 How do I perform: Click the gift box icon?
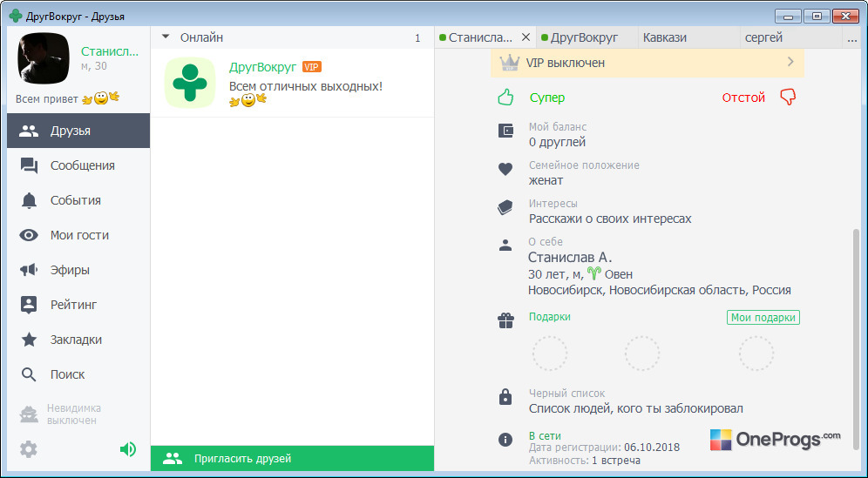505,321
